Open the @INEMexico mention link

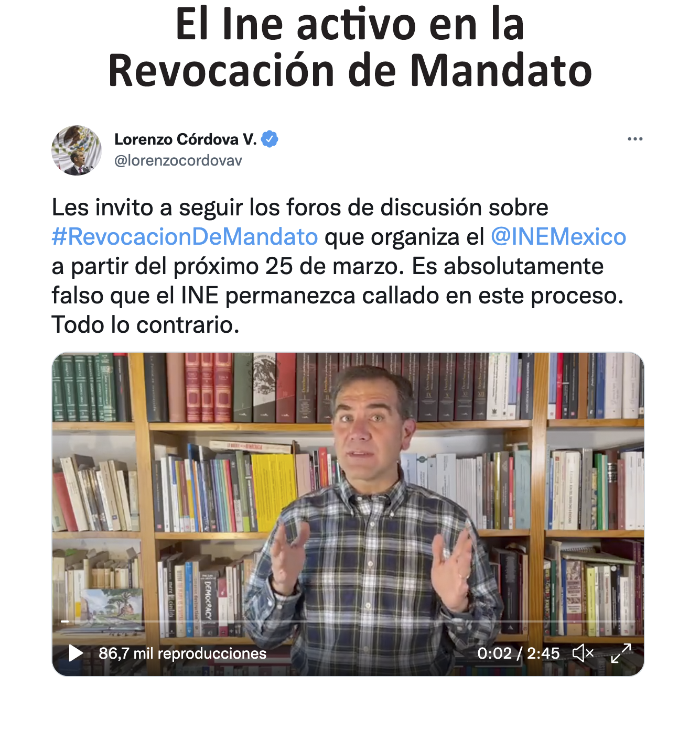558,237
